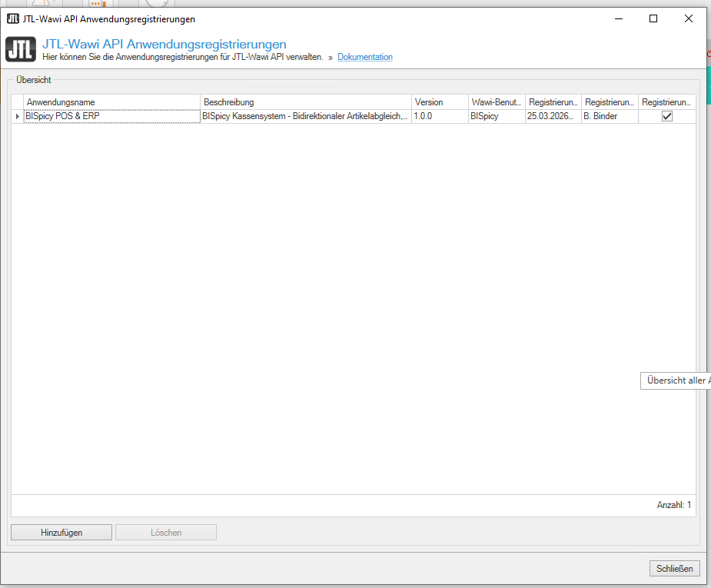Click the column header above the 25.03.2026 date
Viewport: 711px width, 588px height.
pos(553,102)
